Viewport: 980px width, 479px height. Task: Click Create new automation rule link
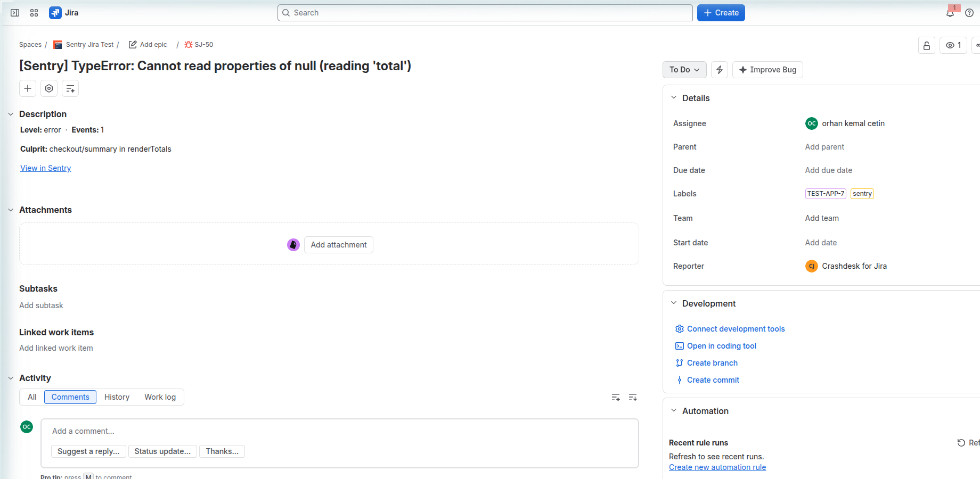click(x=717, y=467)
